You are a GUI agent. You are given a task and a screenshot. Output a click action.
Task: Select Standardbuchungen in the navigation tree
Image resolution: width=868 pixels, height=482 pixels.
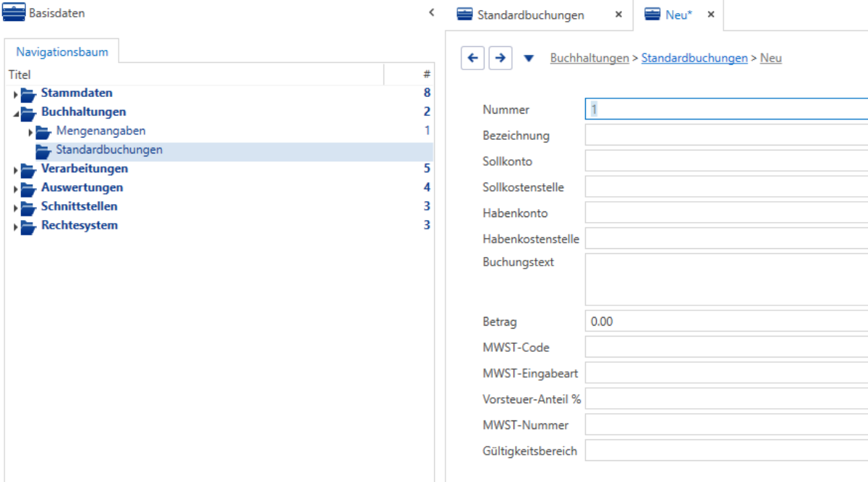tap(109, 150)
